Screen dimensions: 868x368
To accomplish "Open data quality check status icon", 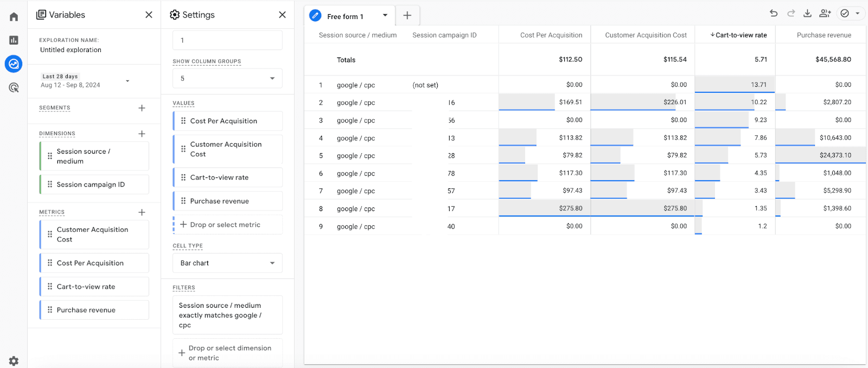I will pos(845,14).
